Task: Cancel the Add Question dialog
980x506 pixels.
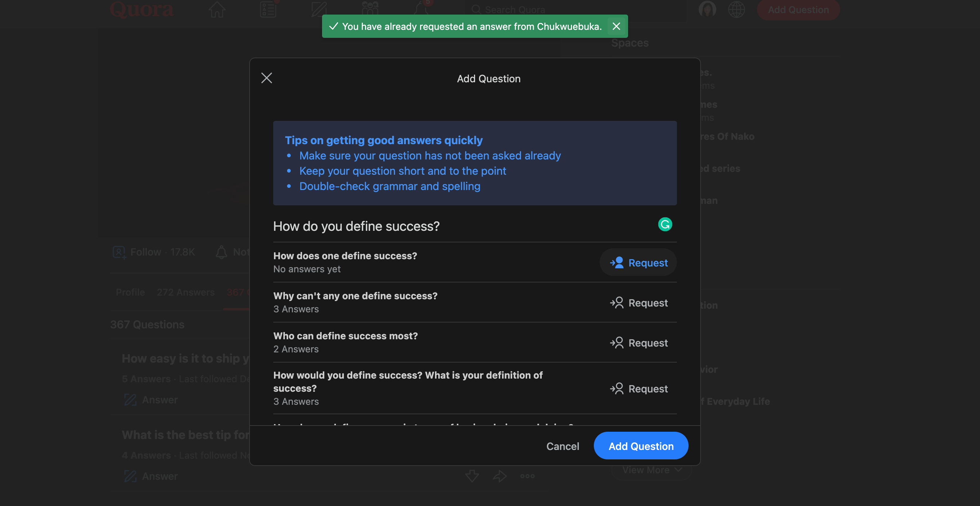Action: pyautogui.click(x=562, y=446)
